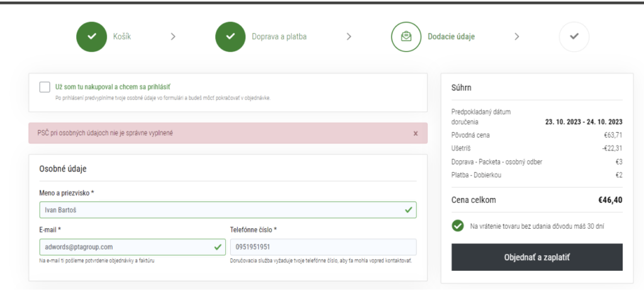
Task: Click the total price €46,40
Action: click(x=610, y=200)
